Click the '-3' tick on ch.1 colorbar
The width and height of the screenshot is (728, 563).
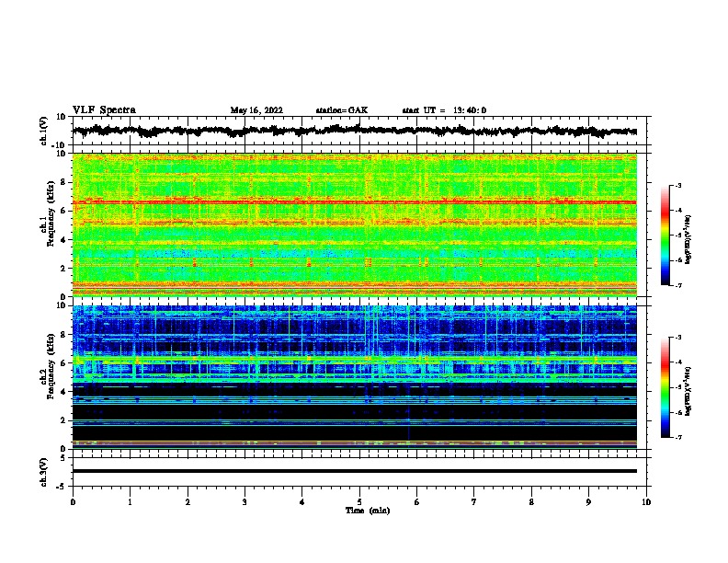[x=677, y=186]
